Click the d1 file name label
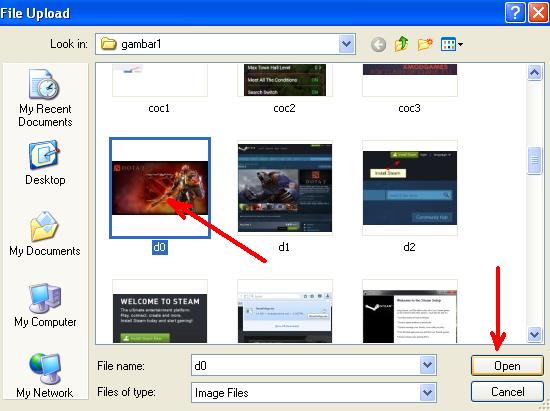 coord(284,247)
